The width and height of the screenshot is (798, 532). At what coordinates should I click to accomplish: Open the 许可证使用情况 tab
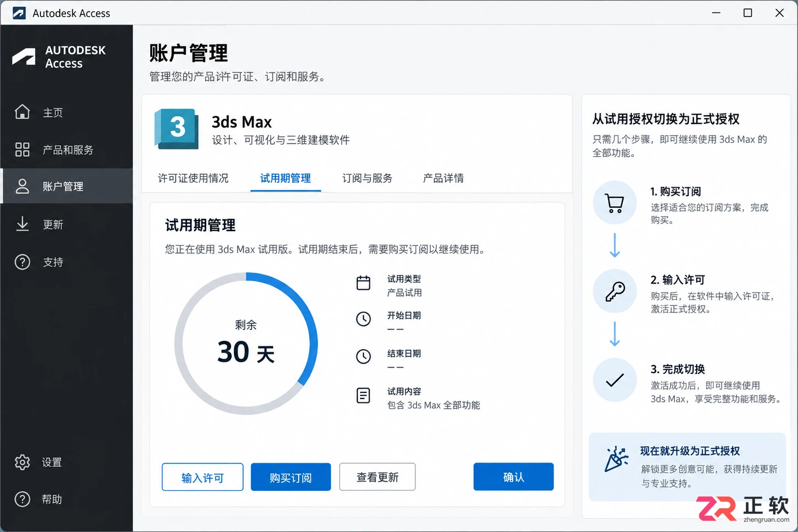[x=193, y=178]
